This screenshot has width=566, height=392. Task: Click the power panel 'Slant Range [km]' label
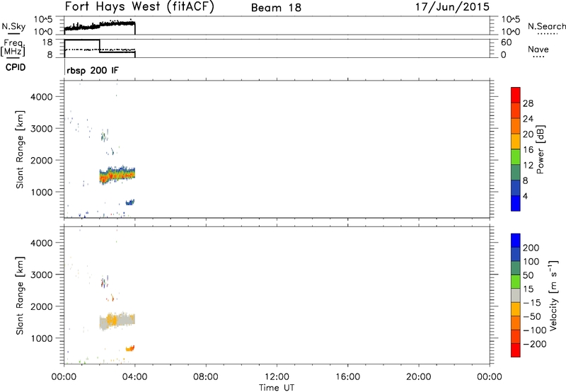coord(20,149)
